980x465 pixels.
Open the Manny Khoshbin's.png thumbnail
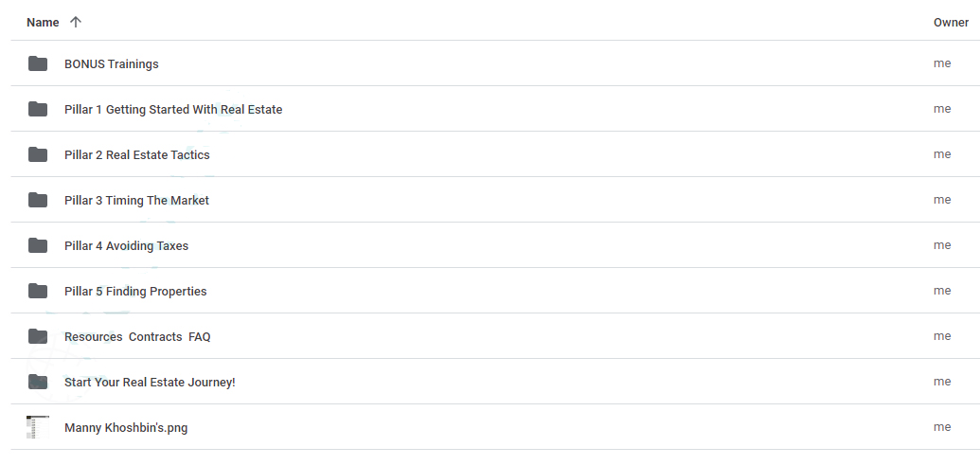click(38, 427)
